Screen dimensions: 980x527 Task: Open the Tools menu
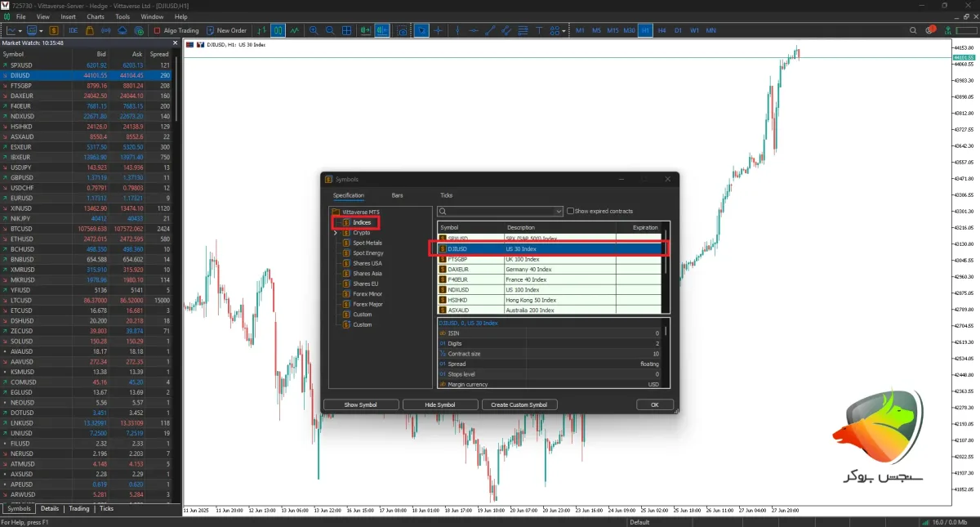[x=122, y=16]
